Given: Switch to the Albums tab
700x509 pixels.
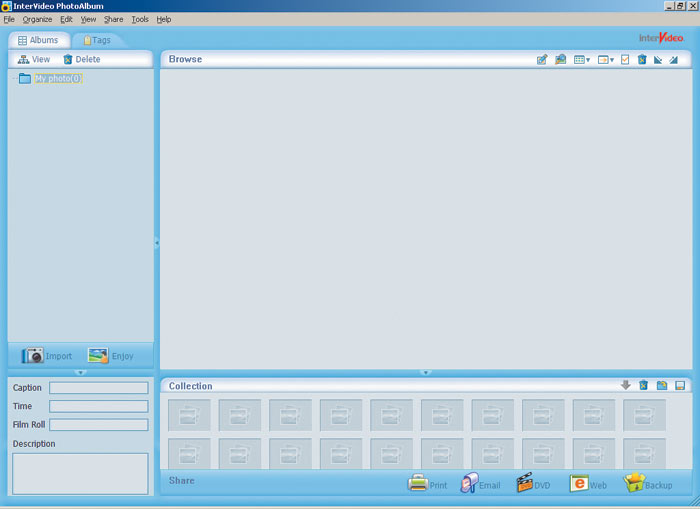Looking at the screenshot, I should click(x=39, y=40).
